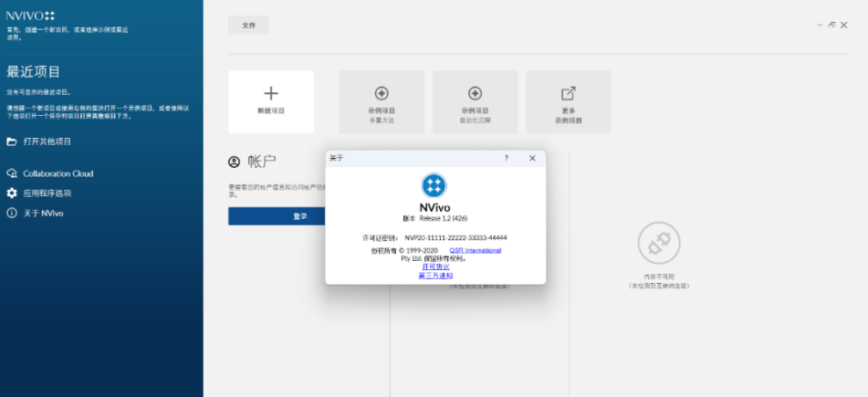Open the QSR International link
Viewport: 868px width, 397px height.
point(475,250)
